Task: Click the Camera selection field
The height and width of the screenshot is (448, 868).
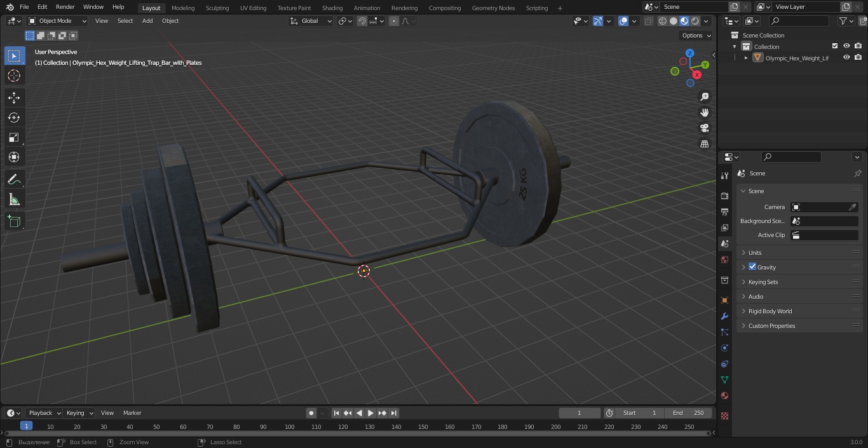Action: [x=824, y=207]
